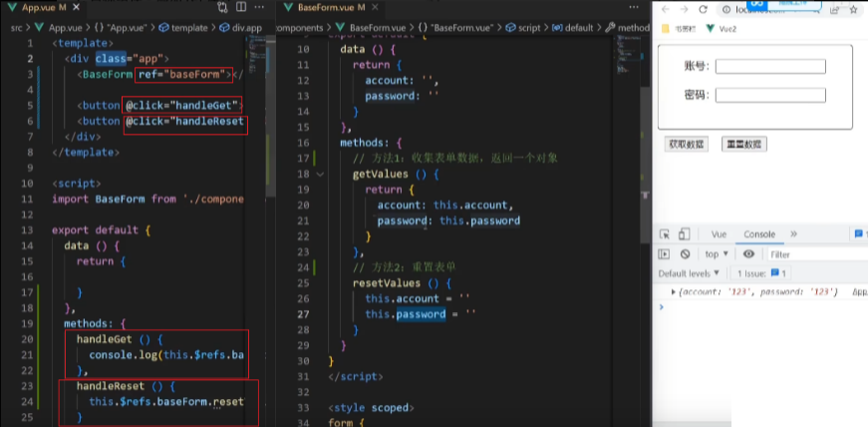Click the share icon in the address bar
Screen dimensions: 868x427
pos(835,9)
